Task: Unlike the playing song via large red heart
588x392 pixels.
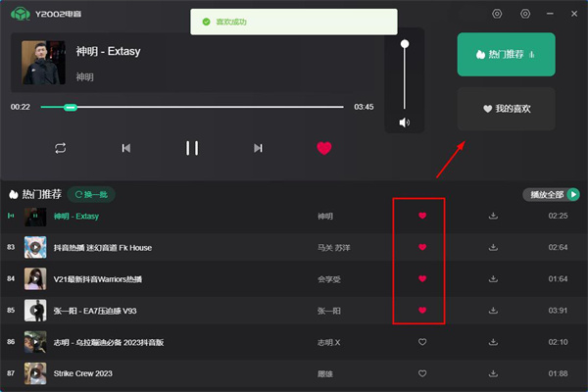Action: tap(324, 148)
